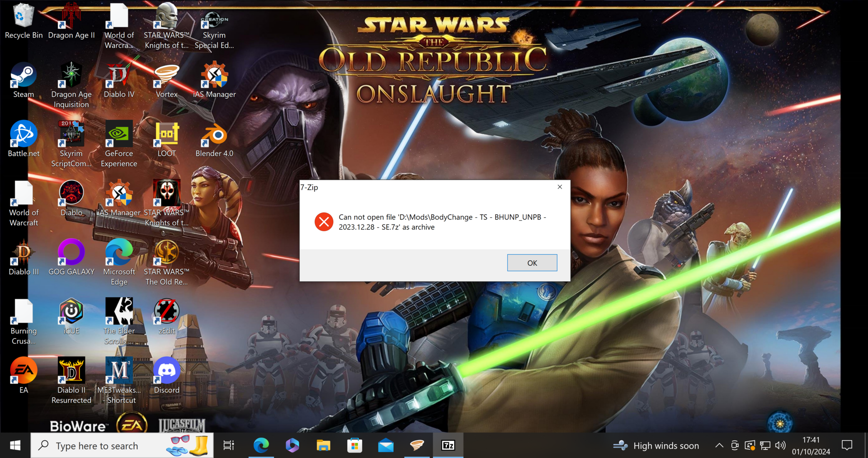The image size is (868, 458).
Task: Select the ME3Tweaks shortcut icon
Action: point(119,381)
